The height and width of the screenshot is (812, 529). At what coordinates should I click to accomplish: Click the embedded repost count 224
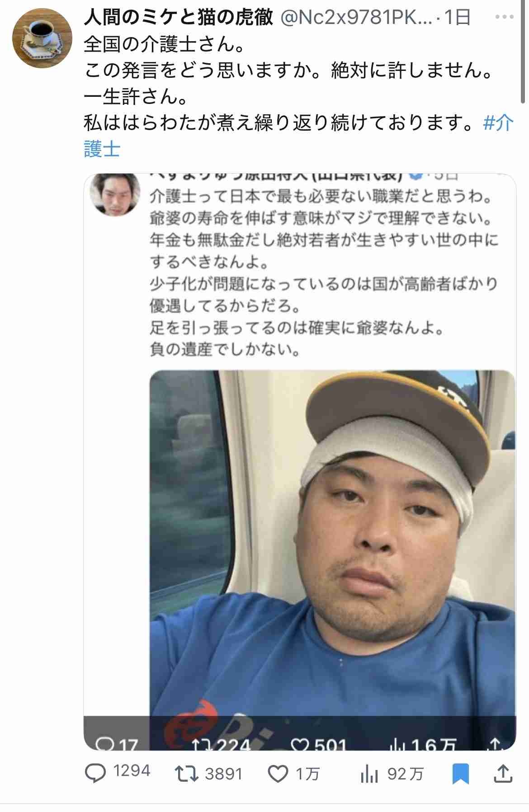(221, 743)
